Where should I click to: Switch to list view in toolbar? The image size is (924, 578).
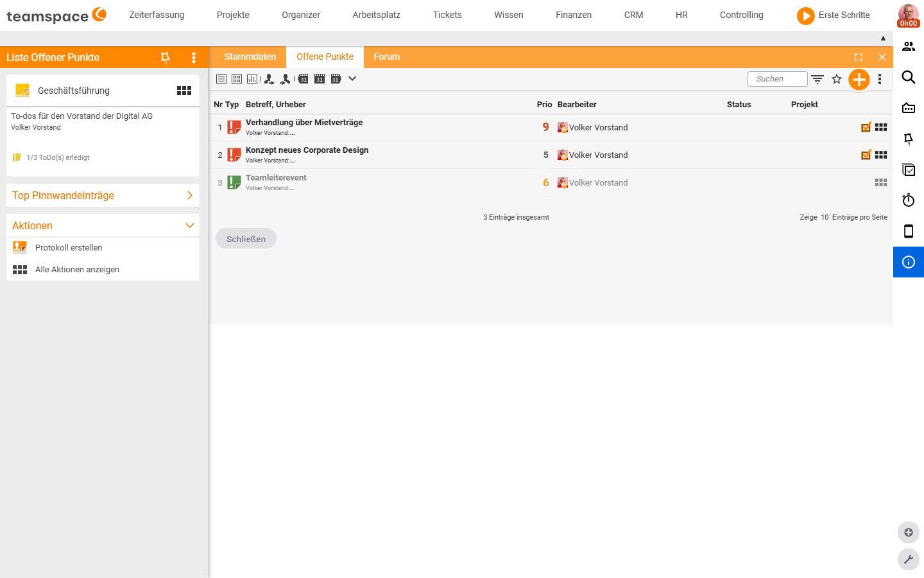click(221, 79)
